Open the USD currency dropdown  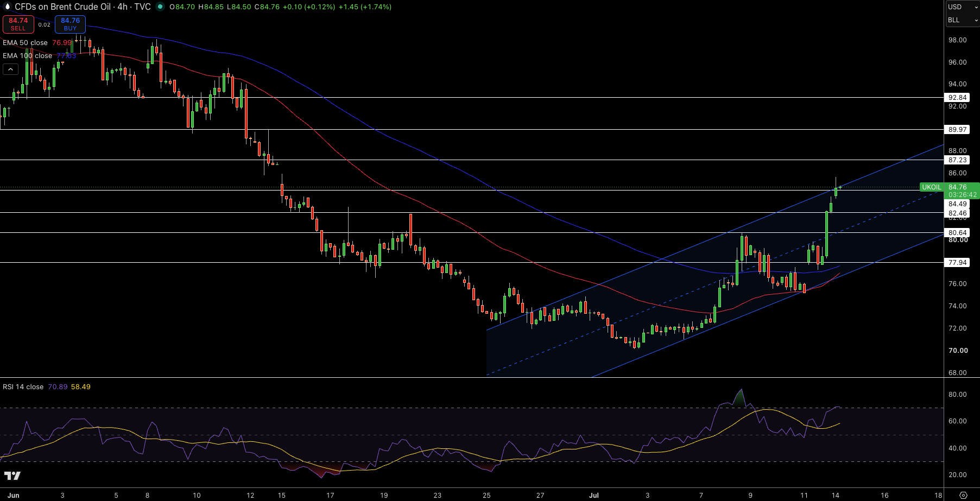tap(963, 7)
